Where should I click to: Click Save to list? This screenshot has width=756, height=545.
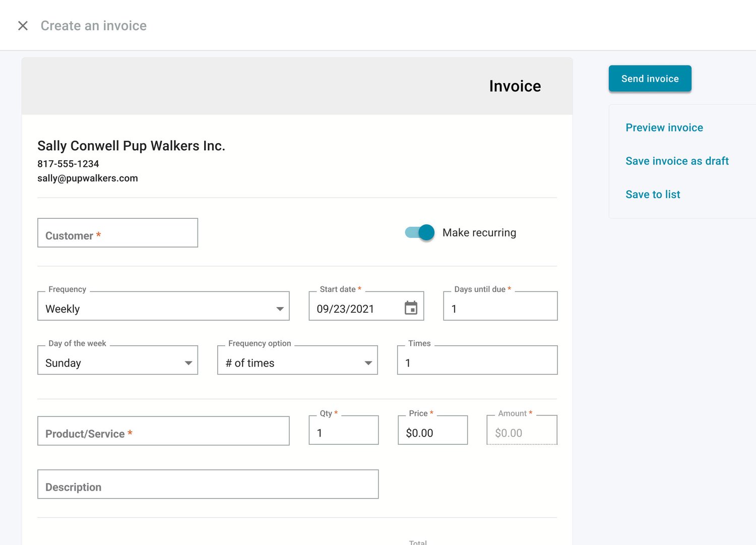653,194
